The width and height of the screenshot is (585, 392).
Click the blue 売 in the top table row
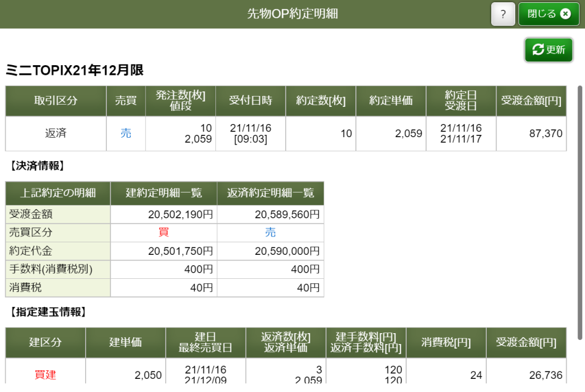[x=126, y=133]
